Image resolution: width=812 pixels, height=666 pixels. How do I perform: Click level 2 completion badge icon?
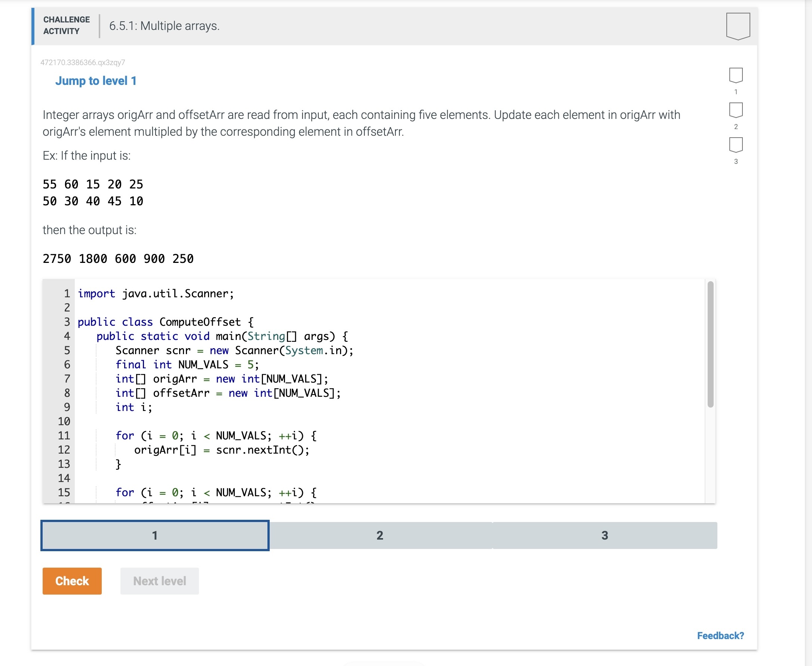click(x=735, y=110)
